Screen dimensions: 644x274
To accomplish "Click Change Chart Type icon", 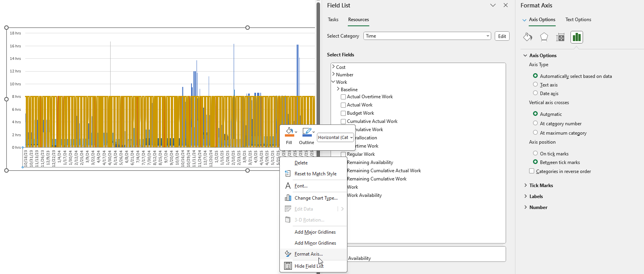I will [x=288, y=198].
